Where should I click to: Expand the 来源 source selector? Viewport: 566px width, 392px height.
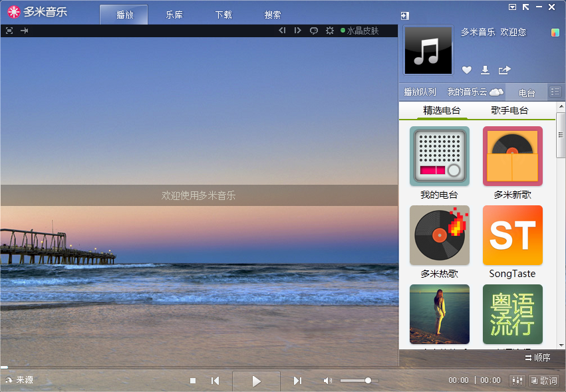(19, 381)
